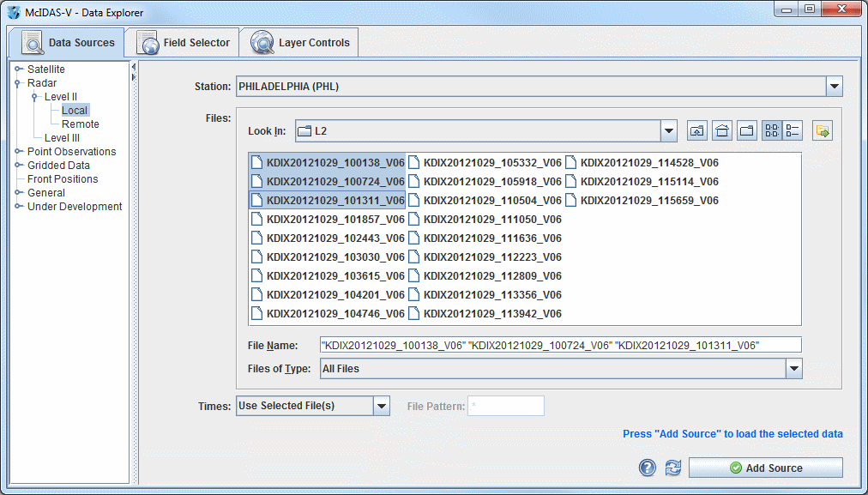Click the File Name text field
868x495 pixels.
560,345
